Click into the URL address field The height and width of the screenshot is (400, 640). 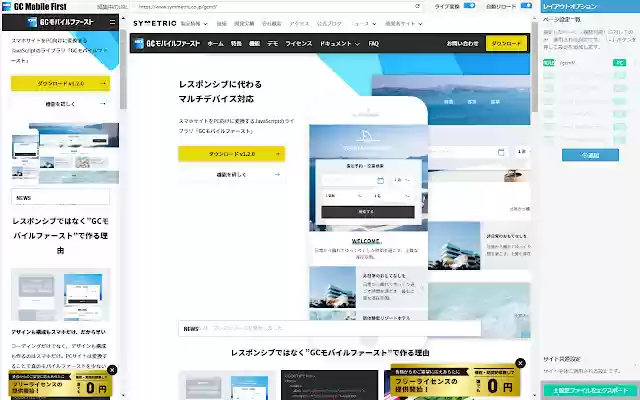coord(276,7)
